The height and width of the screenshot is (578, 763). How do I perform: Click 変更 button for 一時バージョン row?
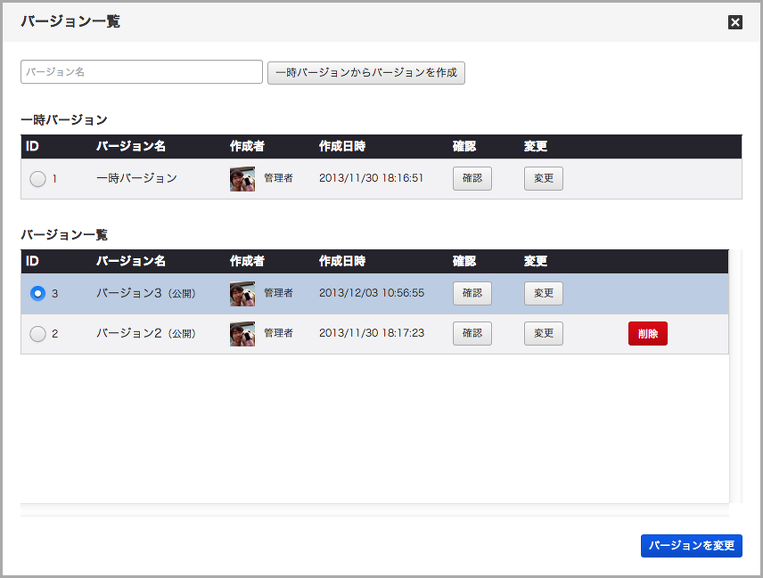[543, 179]
